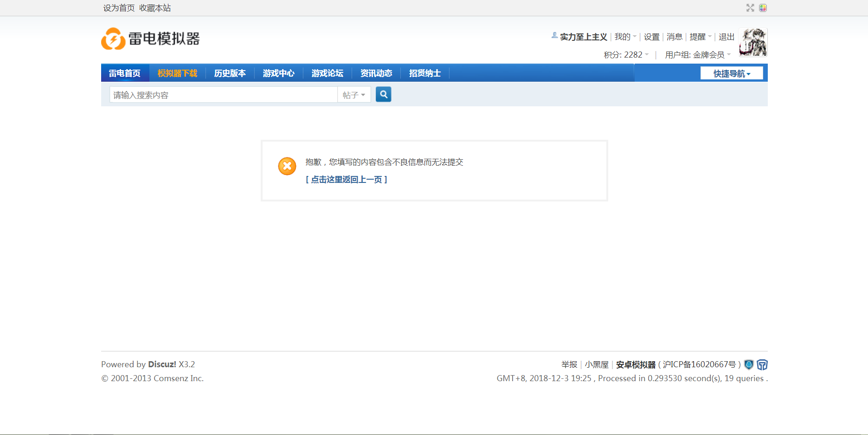Toggle wide-screen view icon at top right
This screenshot has height=435, width=868.
750,8
